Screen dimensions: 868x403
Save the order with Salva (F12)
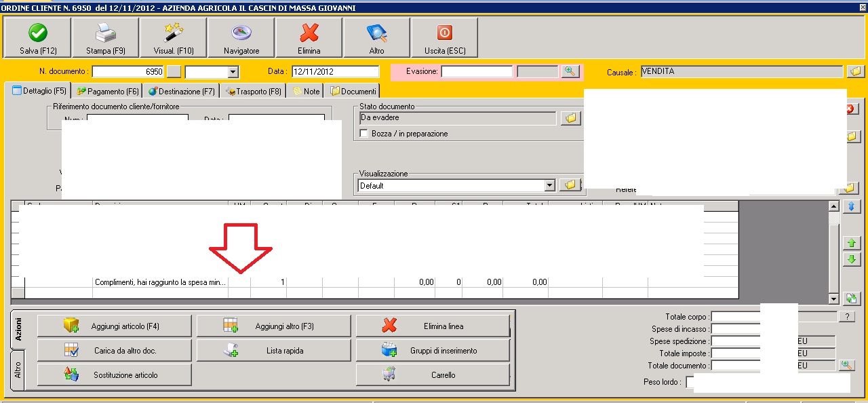pyautogui.click(x=38, y=38)
